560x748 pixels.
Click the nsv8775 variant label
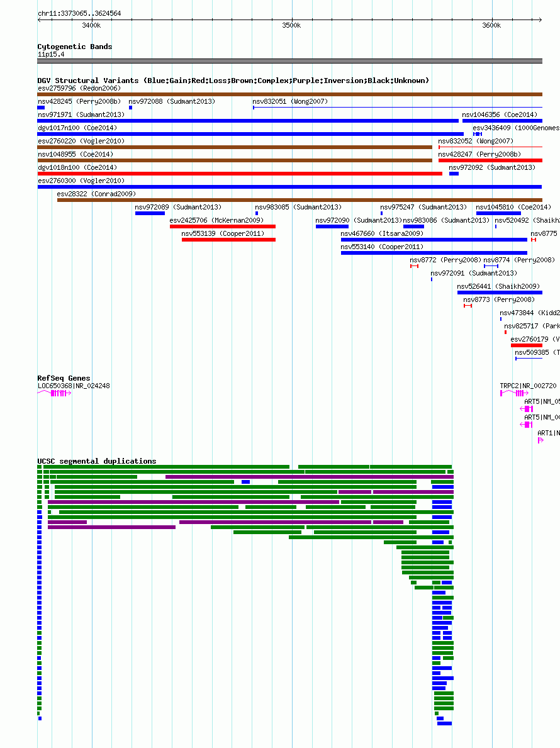544,234
